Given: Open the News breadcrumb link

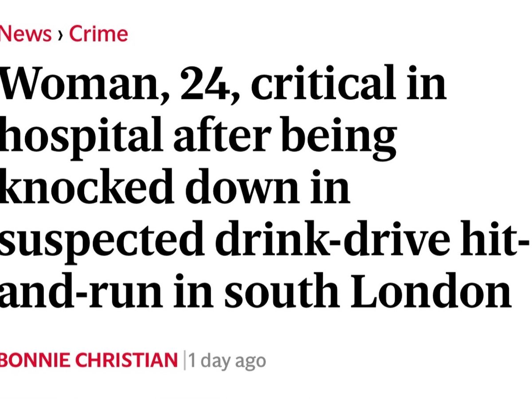Looking at the screenshot, I should tap(26, 34).
